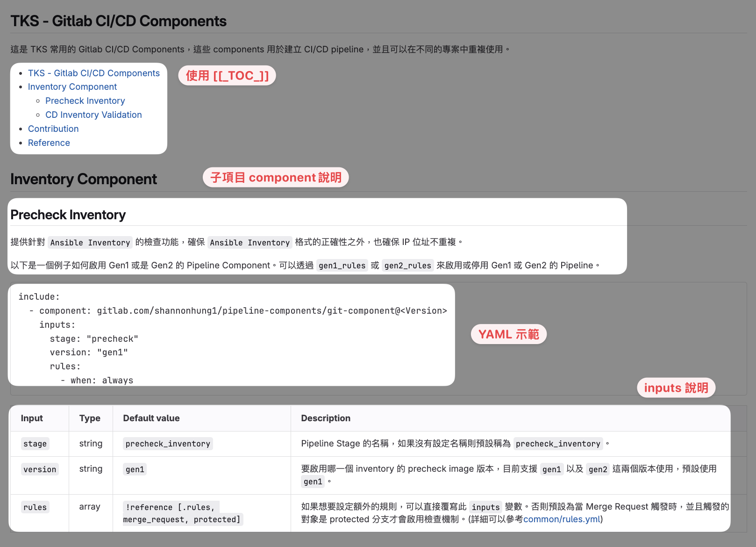Open the common/rules.yml link
Screen dimensions: 756x547
pos(562,519)
